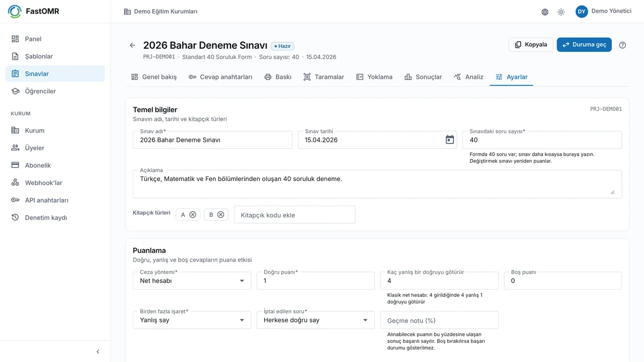
Task: Switch to the Taramalar tab
Action: pyautogui.click(x=324, y=77)
